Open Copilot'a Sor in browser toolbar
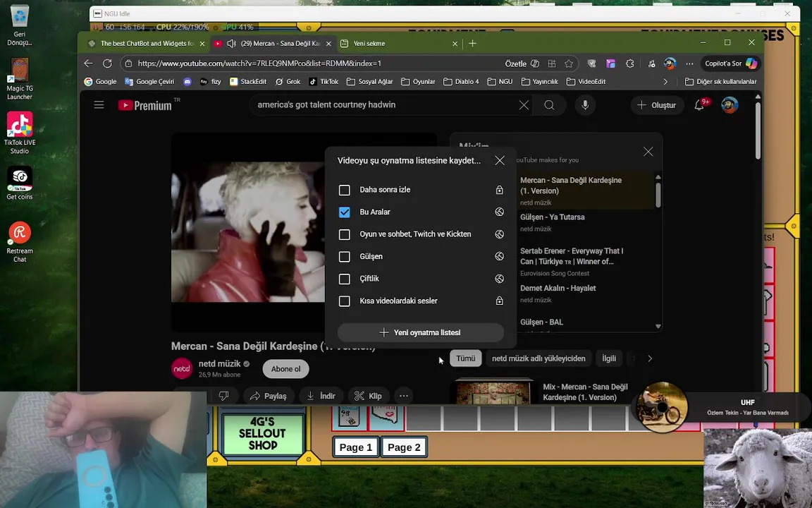 point(731,64)
